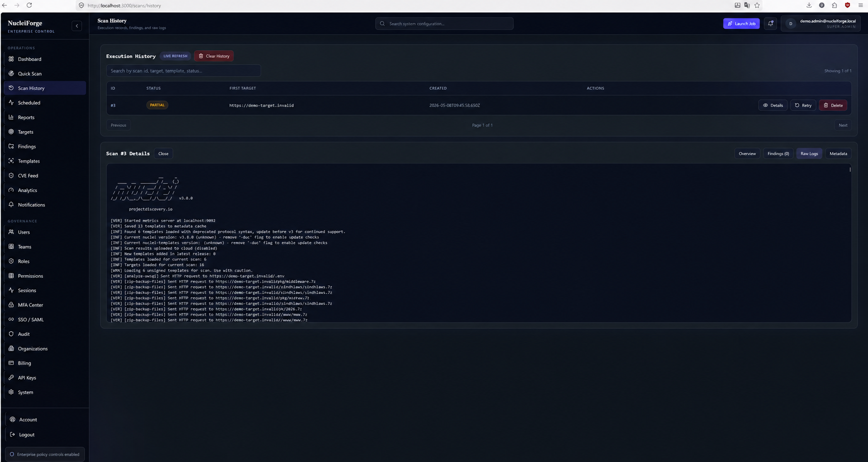Screen dimensions: 868x462
Task: Click the Scheduled icon in sidebar
Action: click(x=11, y=102)
